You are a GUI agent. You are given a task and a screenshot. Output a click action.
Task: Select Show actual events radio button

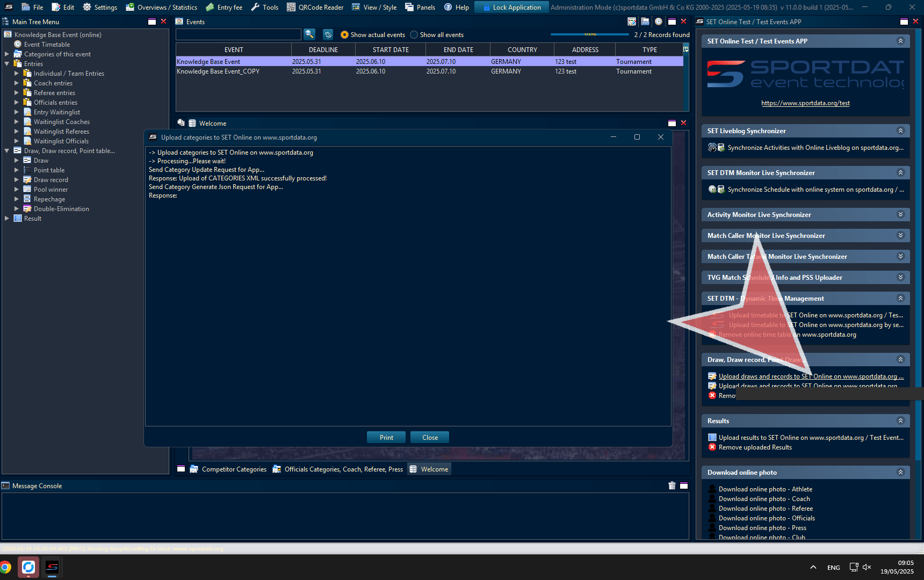coord(344,35)
